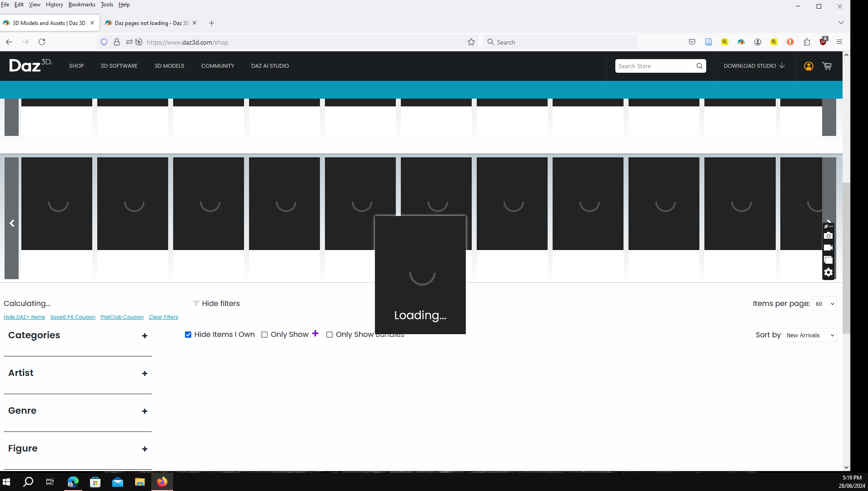Screen dimensions: 868x491
Task: Open Firefox application hamburger menu
Action: [x=839, y=42]
